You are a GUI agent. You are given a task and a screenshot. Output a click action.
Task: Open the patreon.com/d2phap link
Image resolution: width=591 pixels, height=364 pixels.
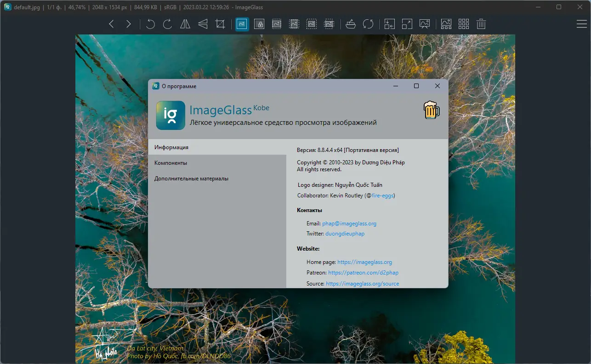click(363, 273)
